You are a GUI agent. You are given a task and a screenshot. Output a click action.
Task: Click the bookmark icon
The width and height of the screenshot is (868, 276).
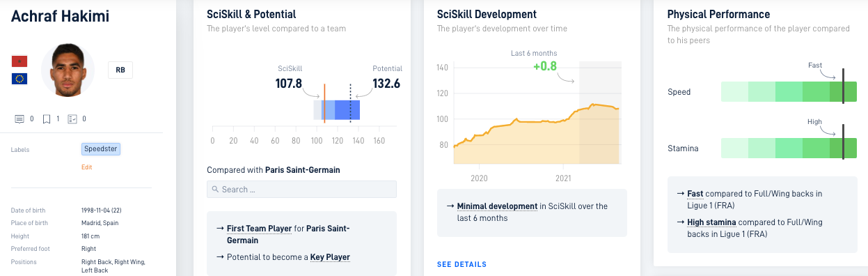click(47, 119)
